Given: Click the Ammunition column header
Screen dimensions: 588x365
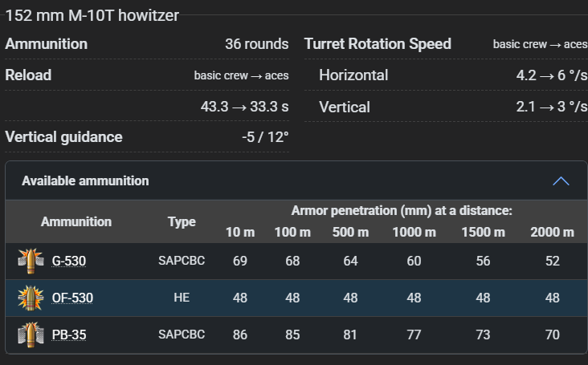Looking at the screenshot, I should point(76,221).
